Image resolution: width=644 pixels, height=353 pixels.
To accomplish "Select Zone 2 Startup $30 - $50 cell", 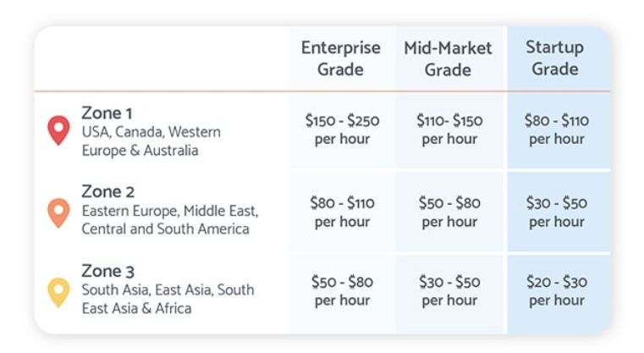I will pos(556,212).
